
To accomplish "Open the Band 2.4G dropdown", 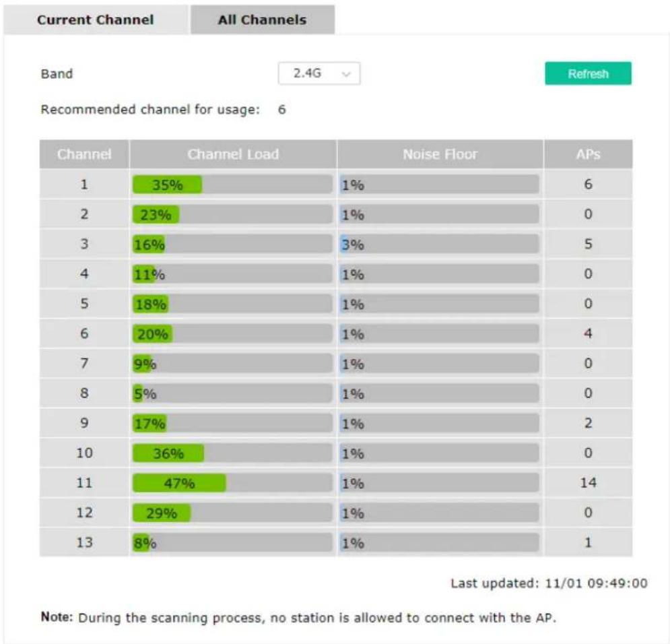I will pos(319,73).
